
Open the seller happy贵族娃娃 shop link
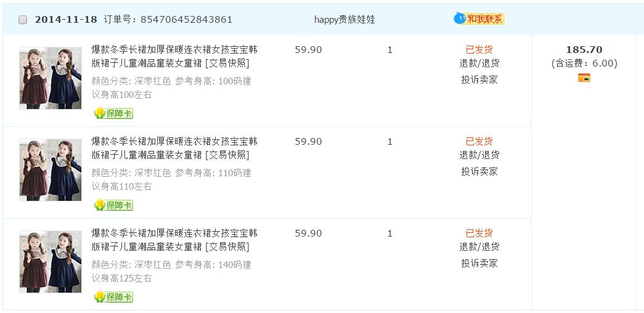pos(344,20)
